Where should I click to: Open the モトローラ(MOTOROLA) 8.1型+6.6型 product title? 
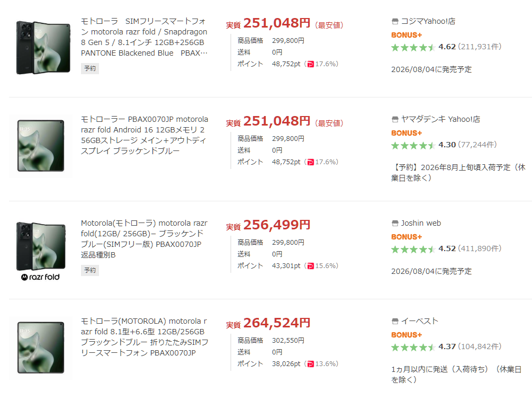coord(145,337)
